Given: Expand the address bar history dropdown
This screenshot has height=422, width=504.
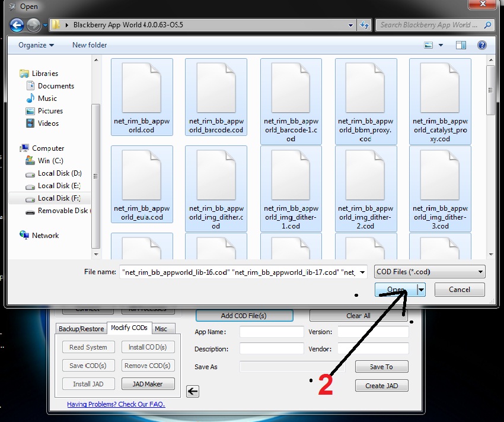Looking at the screenshot, I should coord(350,25).
